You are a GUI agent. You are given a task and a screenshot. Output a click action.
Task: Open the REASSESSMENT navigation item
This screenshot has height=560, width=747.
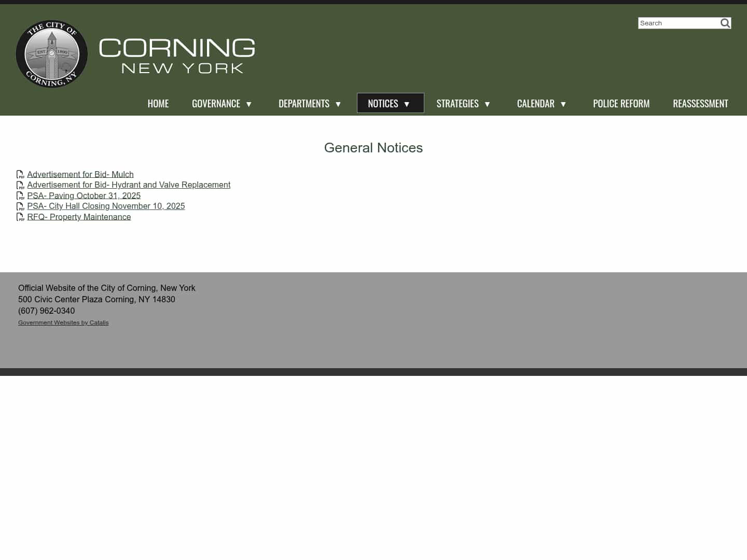tap(700, 103)
